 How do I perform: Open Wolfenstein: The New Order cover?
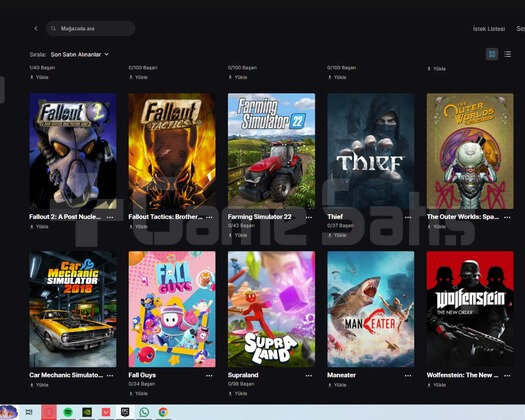[x=470, y=309]
